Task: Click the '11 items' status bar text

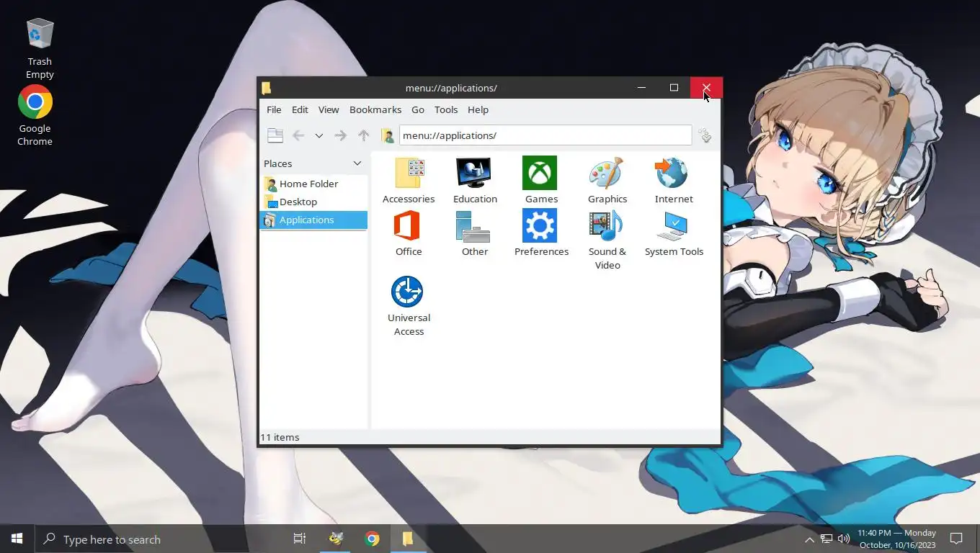Action: [280, 437]
